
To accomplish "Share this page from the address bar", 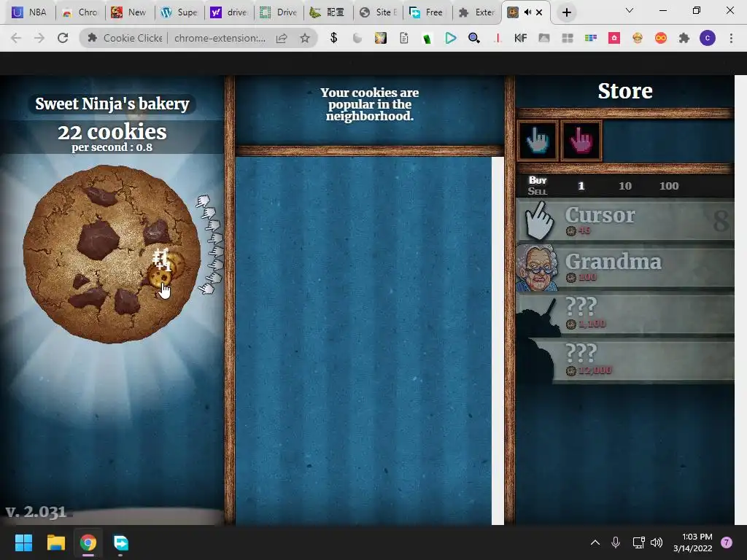I will click(x=282, y=38).
